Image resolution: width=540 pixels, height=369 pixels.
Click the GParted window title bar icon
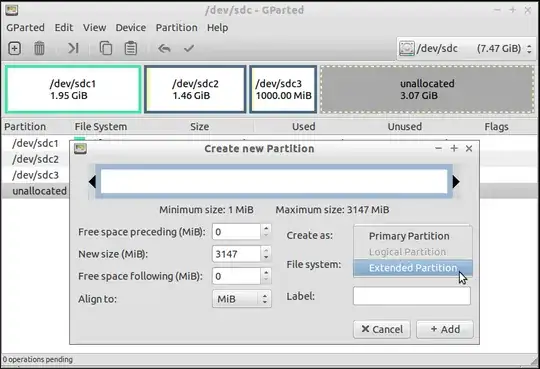pyautogui.click(x=11, y=10)
